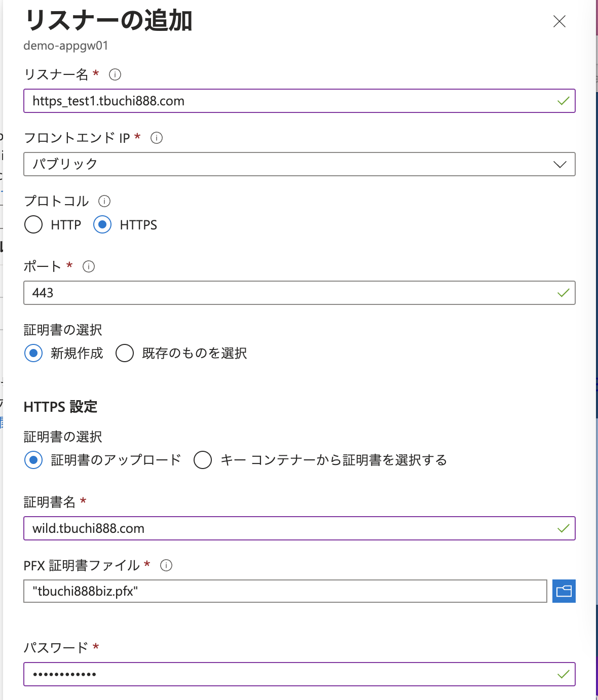Select キー コンテナーから証明書を選択する option
This screenshot has width=598, height=700.
pyautogui.click(x=202, y=460)
